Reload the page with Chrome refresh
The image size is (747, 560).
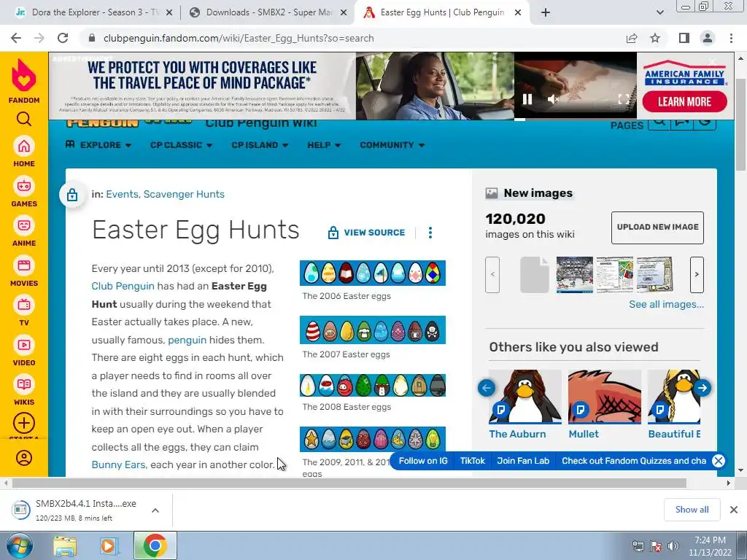coord(63,38)
